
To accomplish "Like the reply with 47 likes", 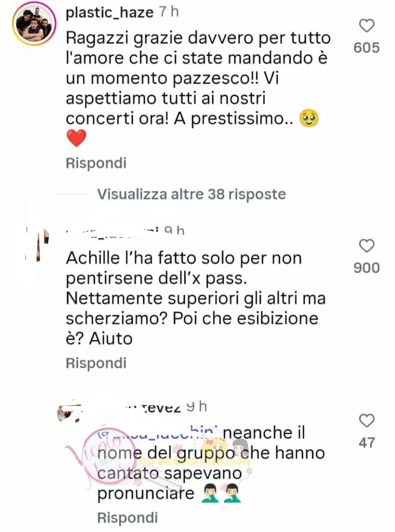I will coord(367,421).
